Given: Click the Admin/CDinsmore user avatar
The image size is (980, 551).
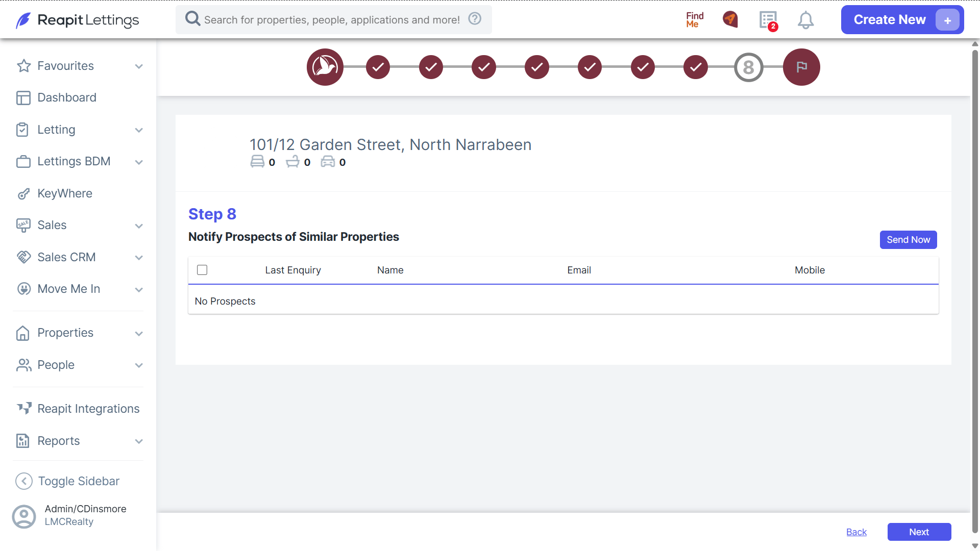Looking at the screenshot, I should (x=24, y=516).
